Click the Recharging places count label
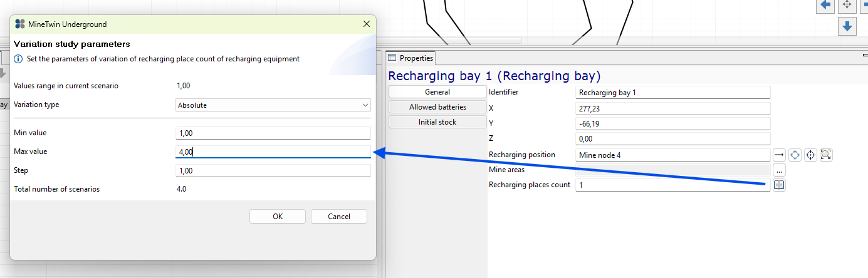 coord(530,185)
